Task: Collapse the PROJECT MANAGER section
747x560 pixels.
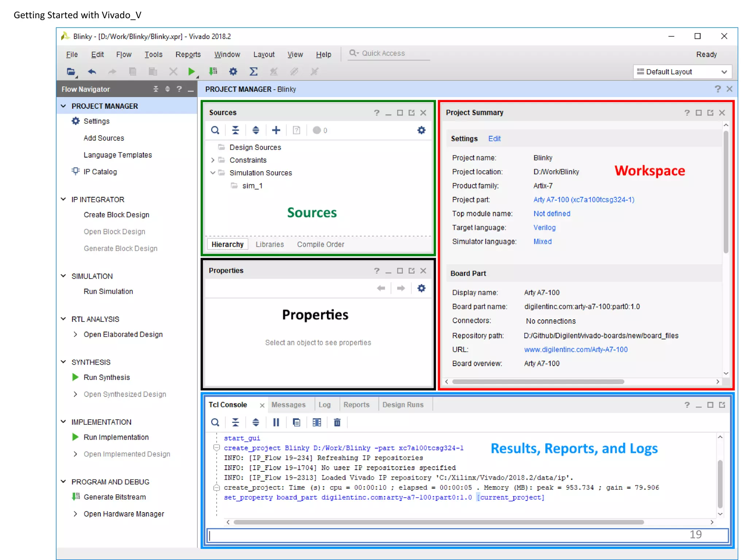Action: (x=63, y=106)
